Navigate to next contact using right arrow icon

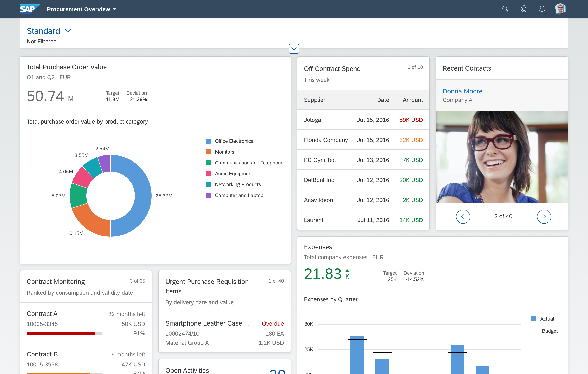point(544,216)
